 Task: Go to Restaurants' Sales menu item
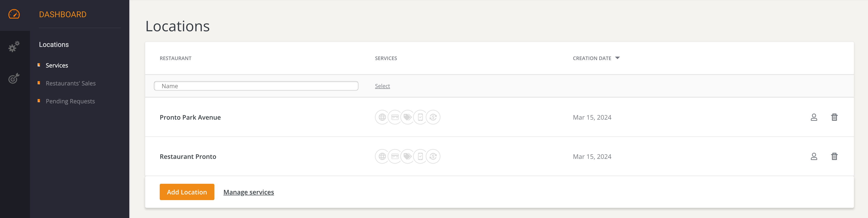pyautogui.click(x=70, y=83)
